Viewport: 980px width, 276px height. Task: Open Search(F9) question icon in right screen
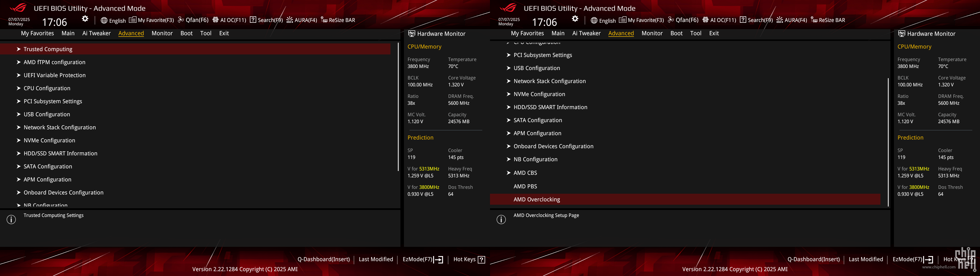(x=743, y=20)
